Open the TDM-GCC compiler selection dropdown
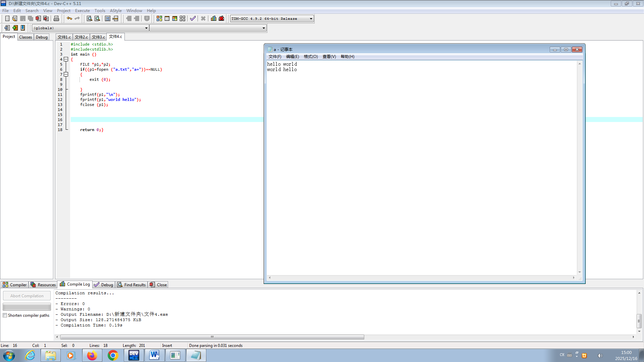Image resolution: width=644 pixels, height=362 pixels. click(x=311, y=19)
